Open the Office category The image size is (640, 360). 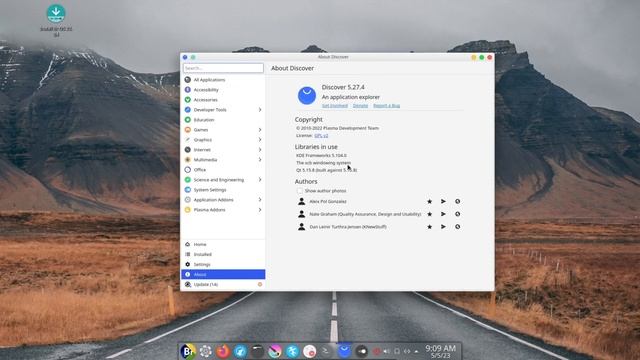223,170
